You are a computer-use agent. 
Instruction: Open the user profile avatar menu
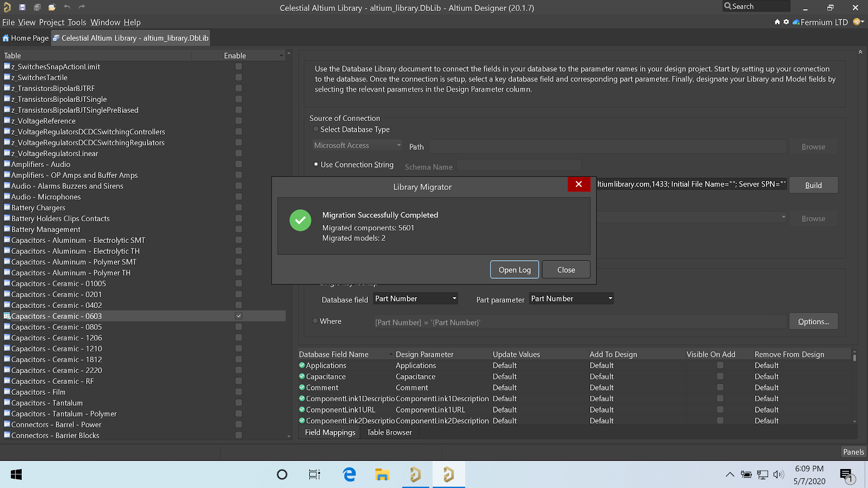point(858,22)
